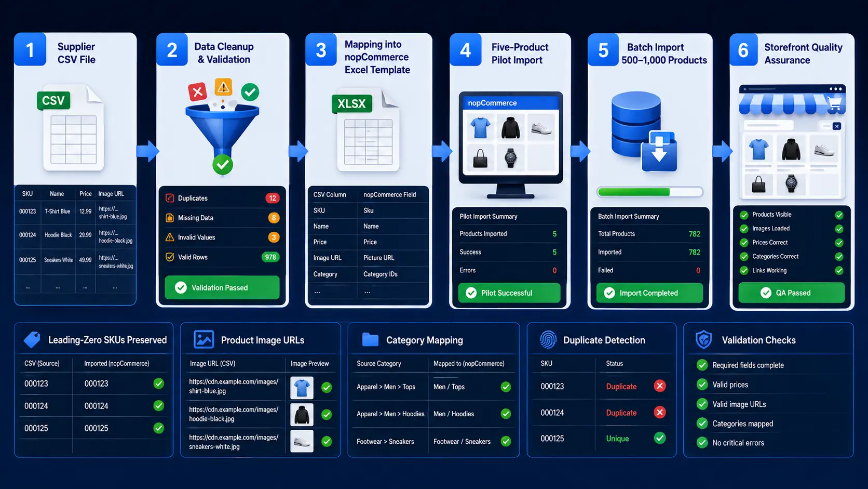Click the green check for 000125 Unique
This screenshot has height=489, width=868.
[660, 438]
